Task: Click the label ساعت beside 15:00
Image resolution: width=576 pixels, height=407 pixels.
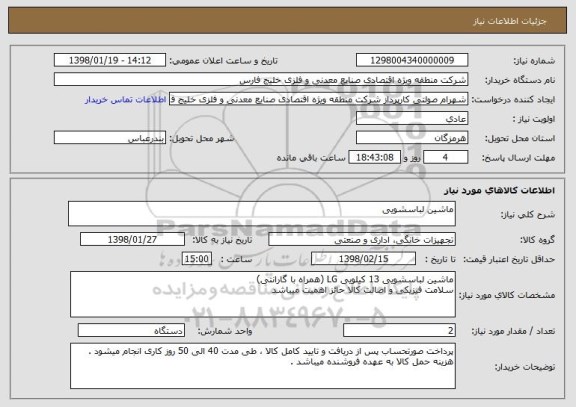Action: pos(237,259)
